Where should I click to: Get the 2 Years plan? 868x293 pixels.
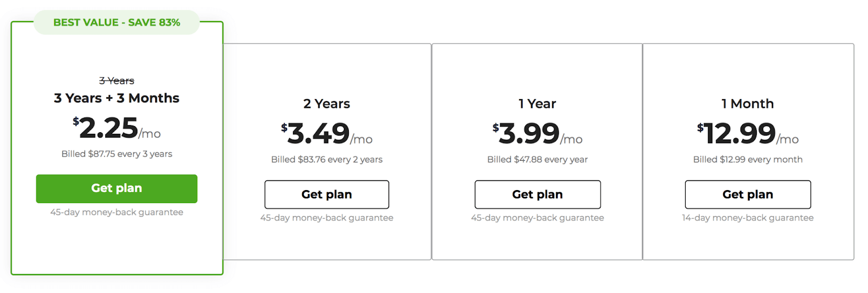[327, 194]
